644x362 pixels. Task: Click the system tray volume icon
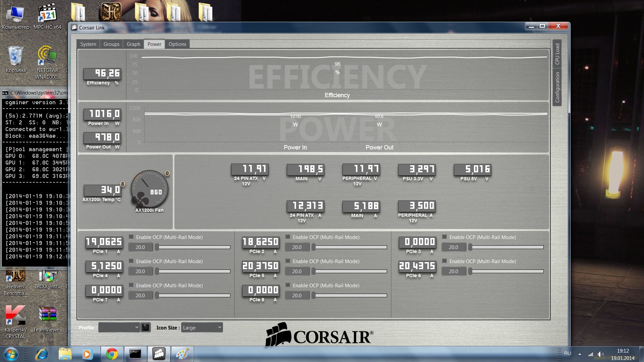600,354
